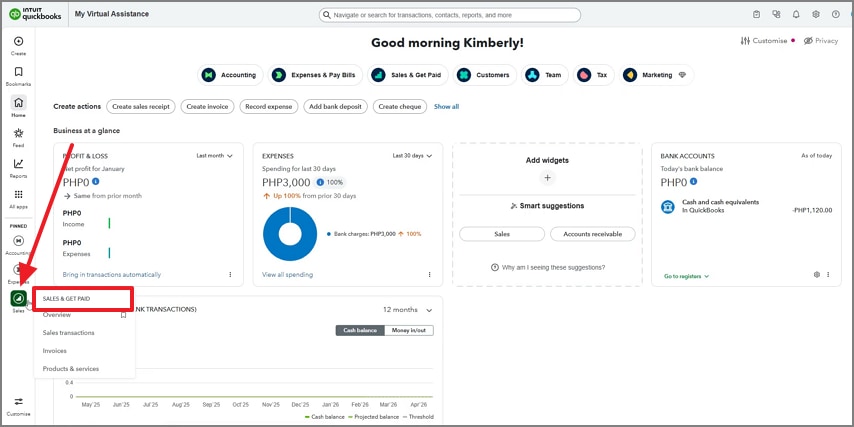Click Accounts receivable suggestion button

[593, 234]
